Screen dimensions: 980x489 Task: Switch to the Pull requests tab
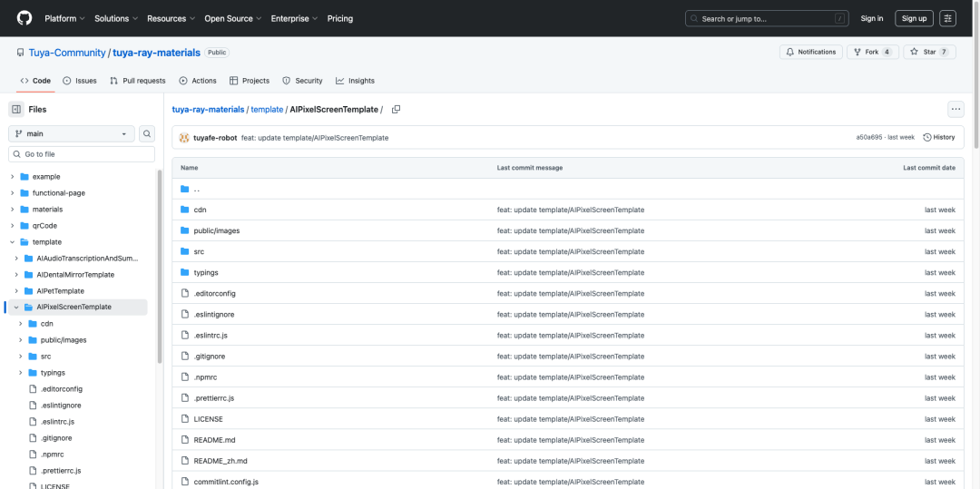point(138,81)
